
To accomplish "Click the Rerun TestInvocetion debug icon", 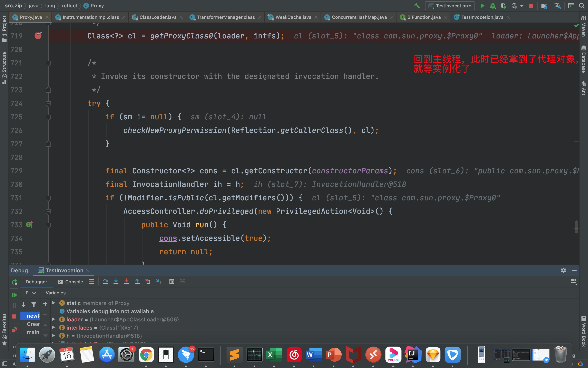I will (14, 282).
